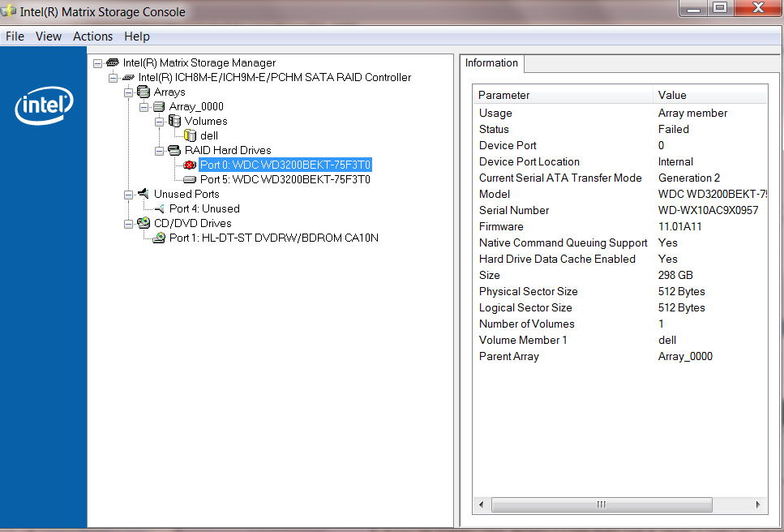Select Port 5: WDC WD3200BEKT-75F3T0 drive
The width and height of the screenshot is (784, 532).
coord(285,179)
